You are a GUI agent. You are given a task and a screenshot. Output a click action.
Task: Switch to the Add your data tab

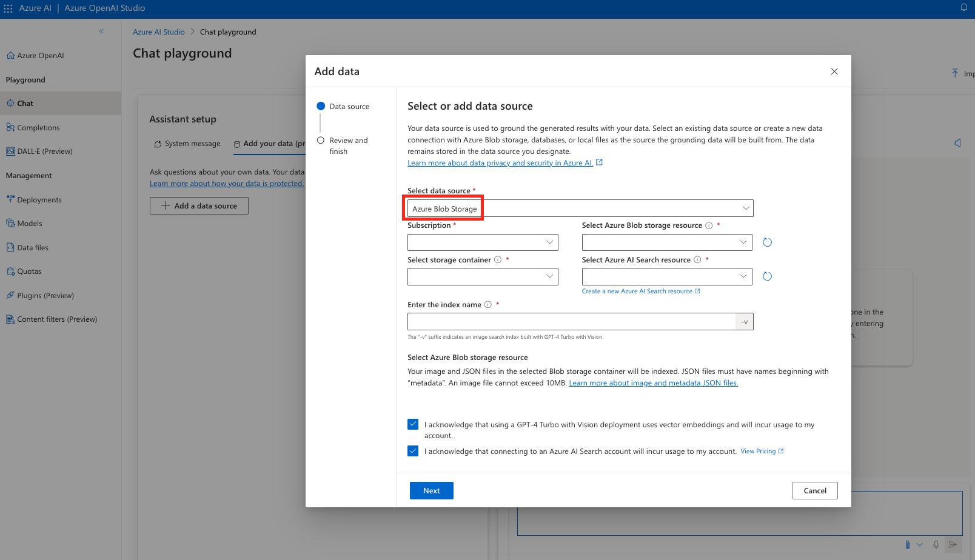click(x=269, y=144)
